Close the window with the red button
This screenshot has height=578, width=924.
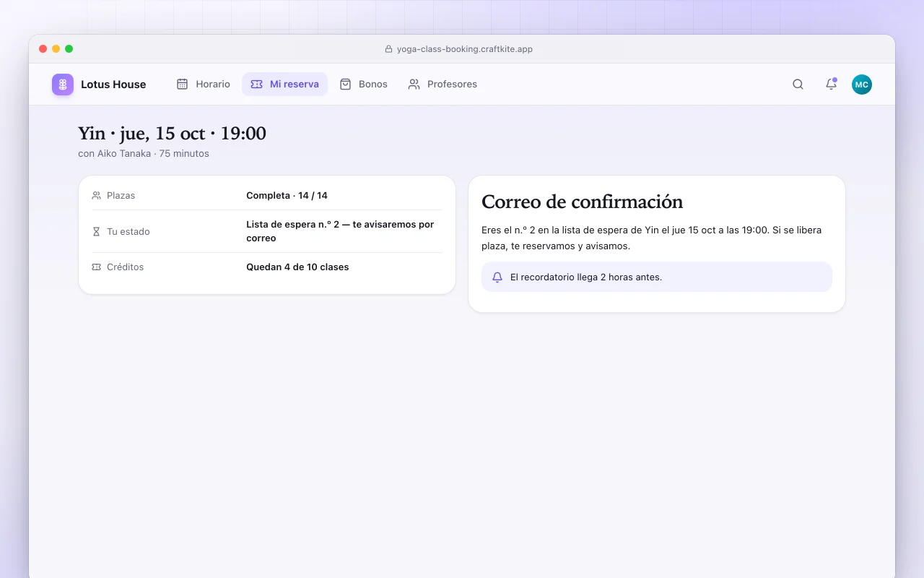43,49
